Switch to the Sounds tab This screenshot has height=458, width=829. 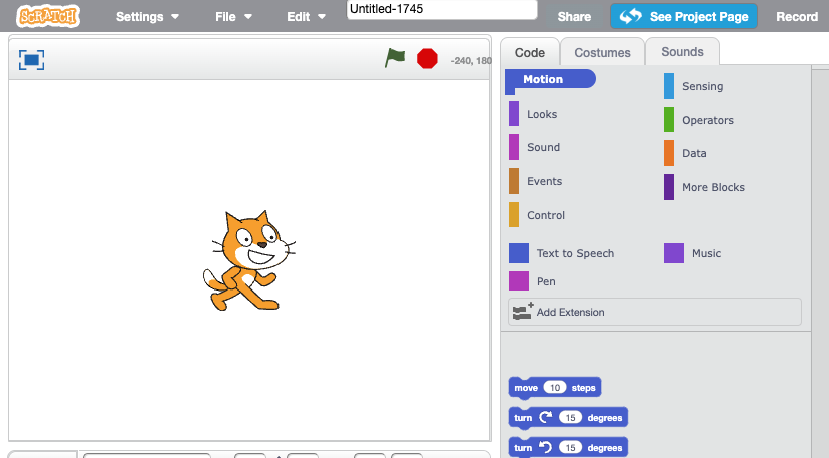tap(682, 52)
